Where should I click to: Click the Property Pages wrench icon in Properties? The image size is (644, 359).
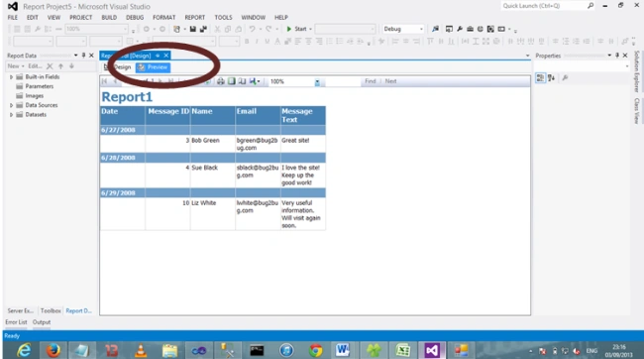pyautogui.click(x=565, y=77)
